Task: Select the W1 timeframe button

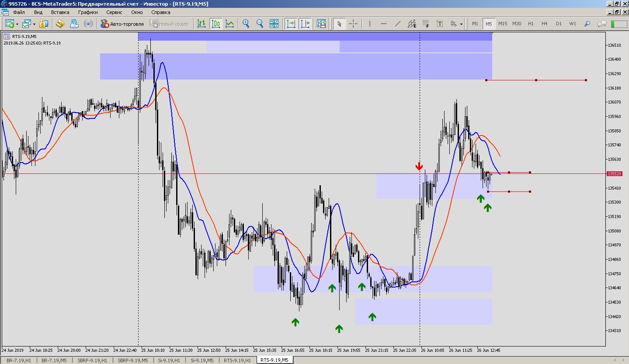Action: click(573, 24)
